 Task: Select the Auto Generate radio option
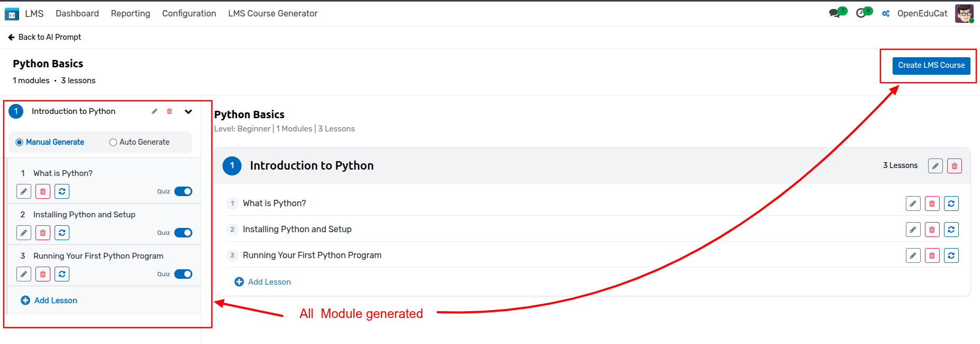coord(113,142)
